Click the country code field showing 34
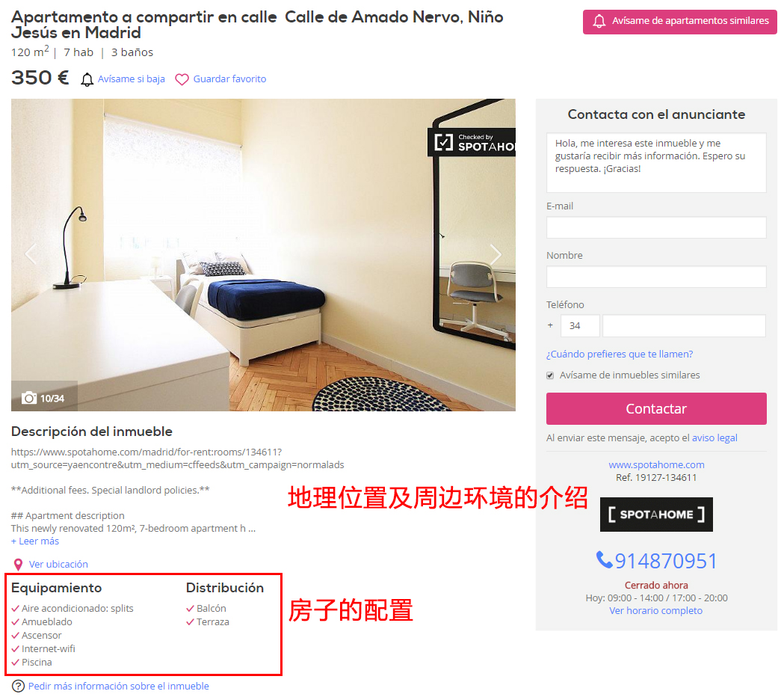 (580, 326)
